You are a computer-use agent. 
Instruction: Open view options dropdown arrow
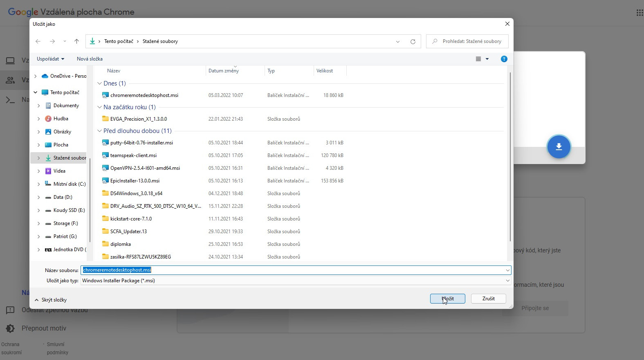pyautogui.click(x=487, y=59)
